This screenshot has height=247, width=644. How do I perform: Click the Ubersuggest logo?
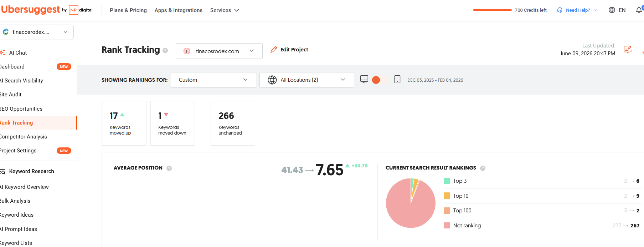tap(30, 10)
